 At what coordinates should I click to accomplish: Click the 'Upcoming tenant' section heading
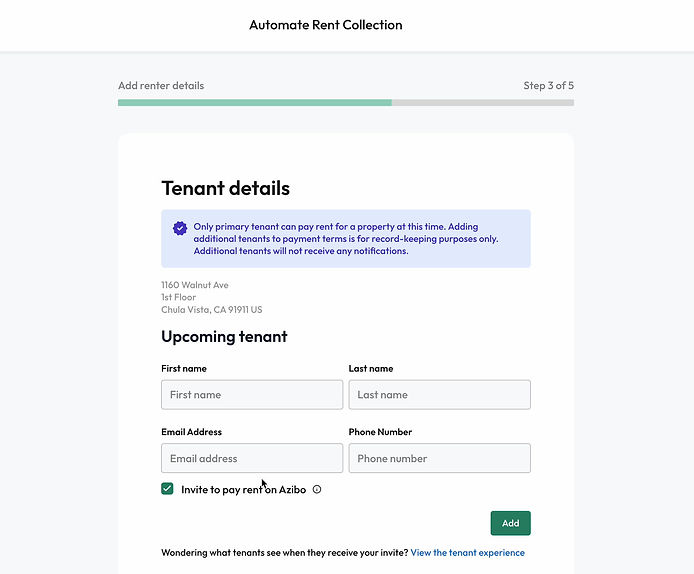pos(224,337)
